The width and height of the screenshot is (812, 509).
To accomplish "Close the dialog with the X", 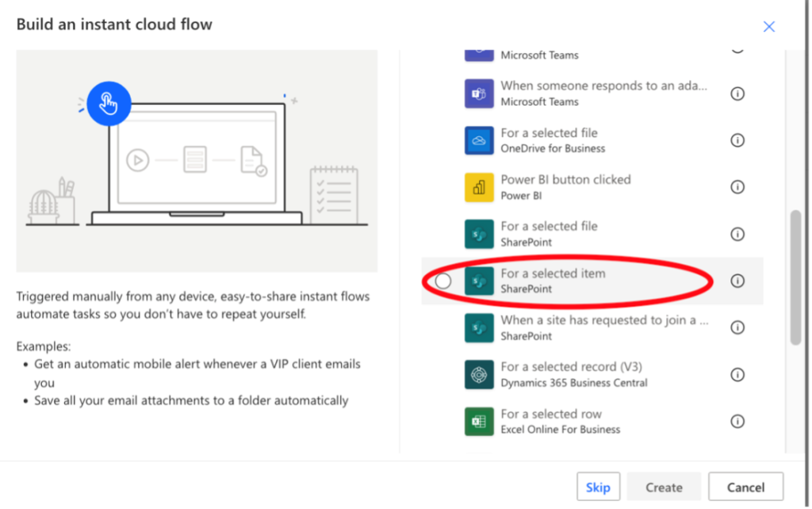I will coord(768,26).
